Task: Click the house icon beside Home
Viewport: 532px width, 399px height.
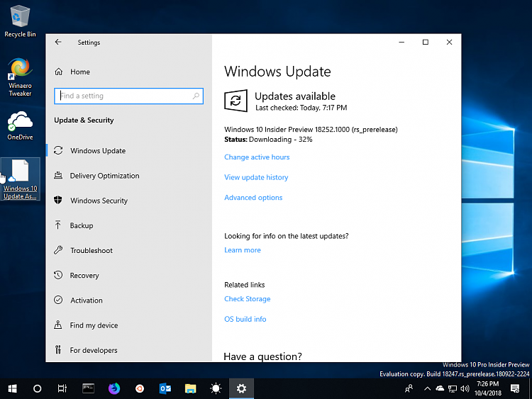Action: tap(59, 72)
